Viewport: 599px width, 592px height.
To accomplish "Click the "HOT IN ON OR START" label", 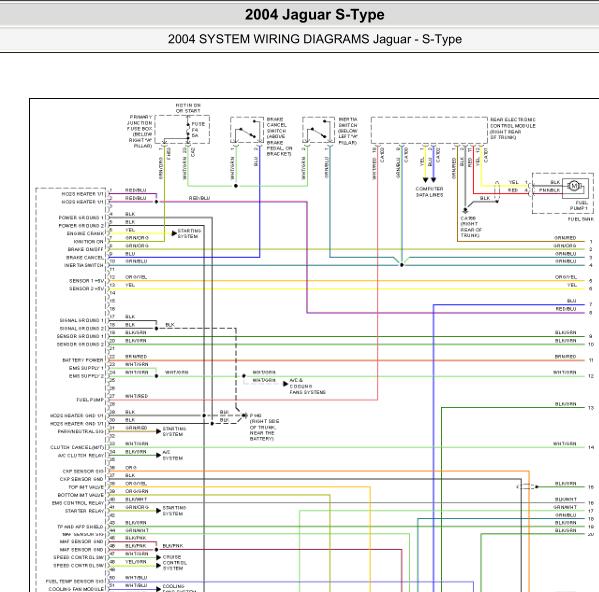I will (188, 108).
